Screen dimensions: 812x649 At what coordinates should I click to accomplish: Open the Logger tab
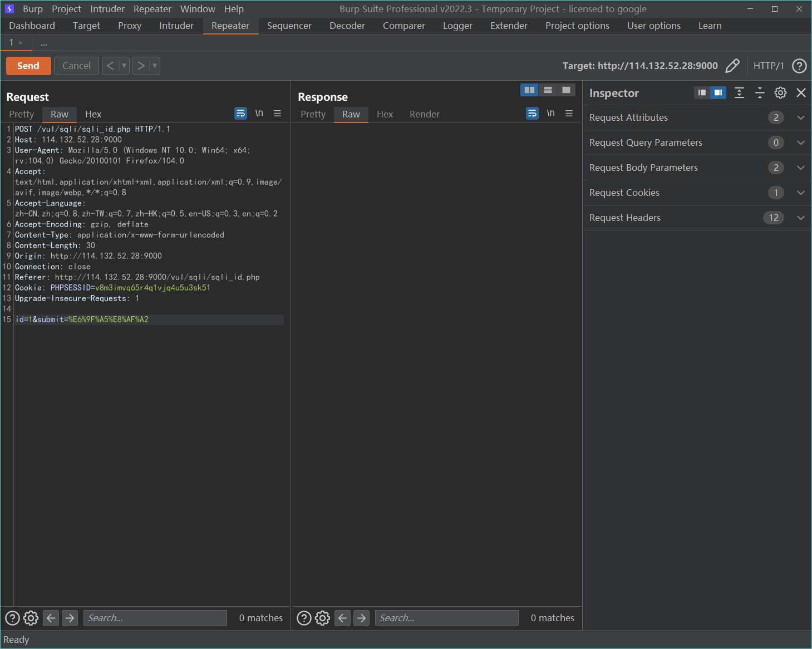click(457, 26)
